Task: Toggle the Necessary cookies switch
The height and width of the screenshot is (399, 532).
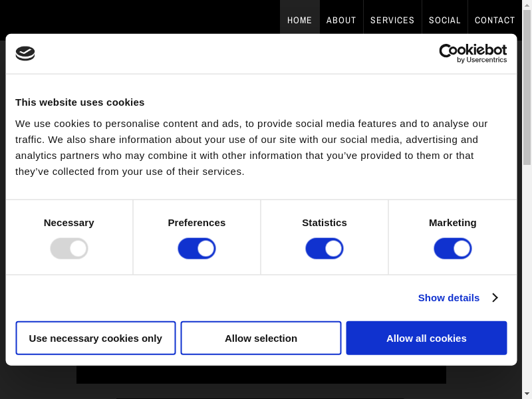Action: click(x=69, y=249)
